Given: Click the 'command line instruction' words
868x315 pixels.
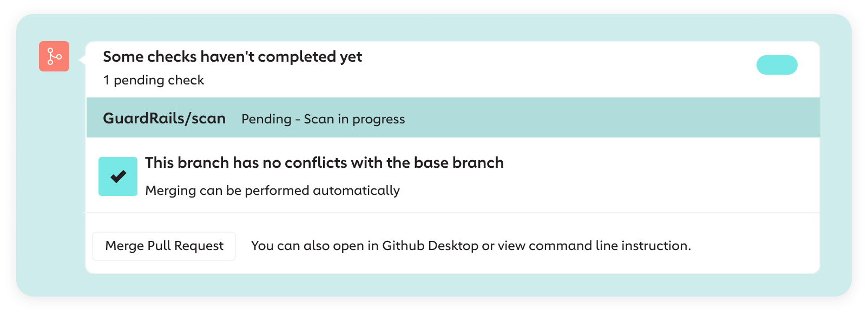Looking at the screenshot, I should click(x=608, y=246).
